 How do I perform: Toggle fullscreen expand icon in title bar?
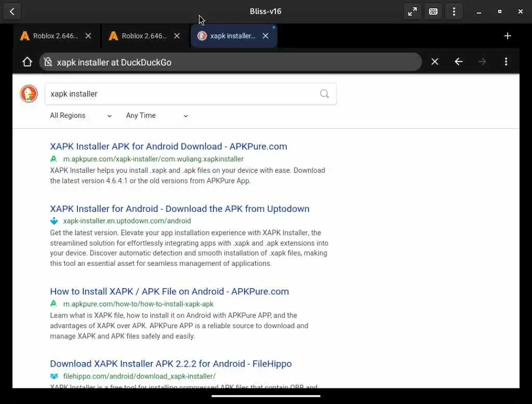pyautogui.click(x=412, y=11)
